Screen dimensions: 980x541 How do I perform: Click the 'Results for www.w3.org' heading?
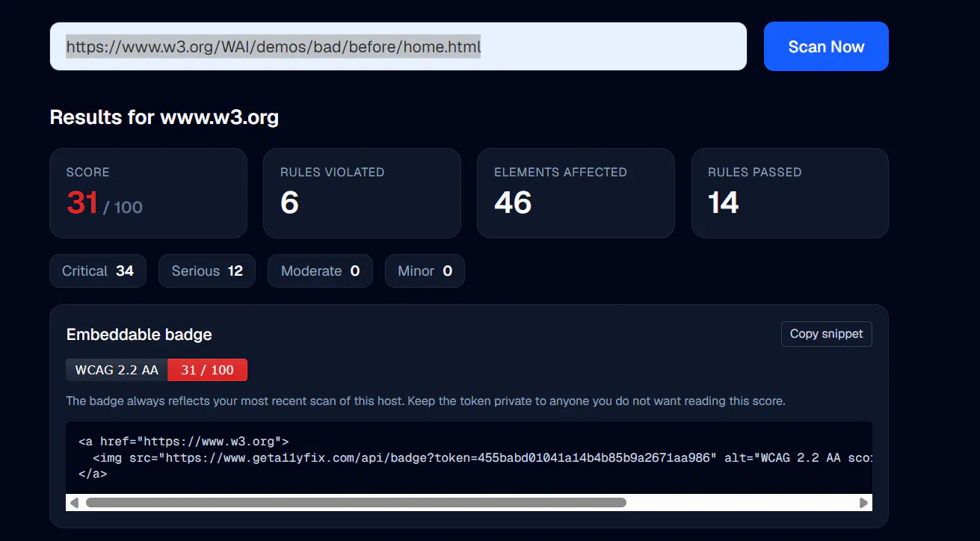pos(164,117)
